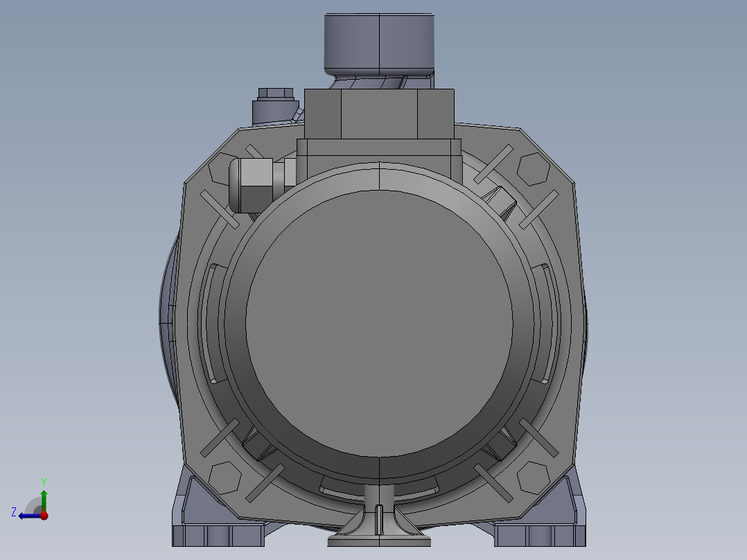This screenshot has width=747, height=560.
Task: Click the red X axis ball of the triad
Action: [44, 515]
